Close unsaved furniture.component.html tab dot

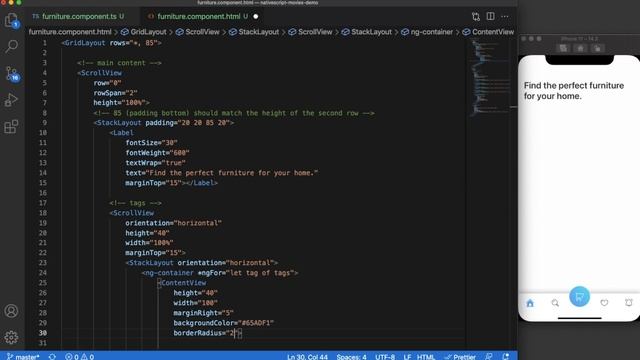pos(256,16)
